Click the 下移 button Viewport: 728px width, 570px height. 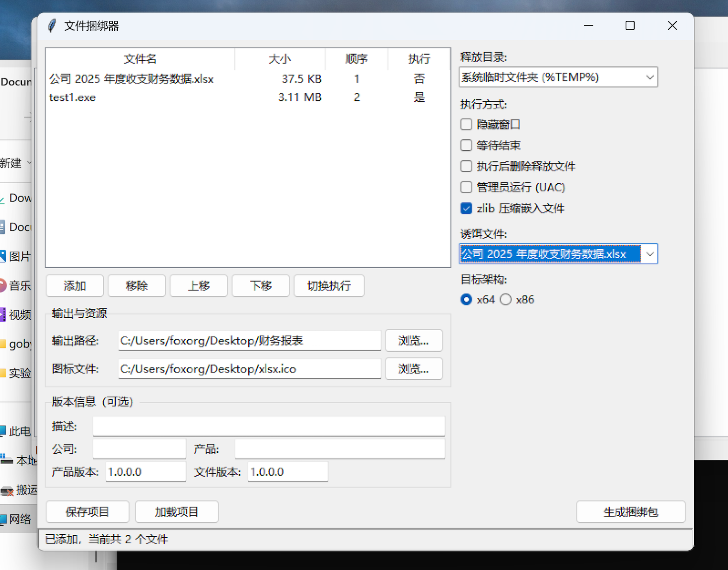click(261, 285)
